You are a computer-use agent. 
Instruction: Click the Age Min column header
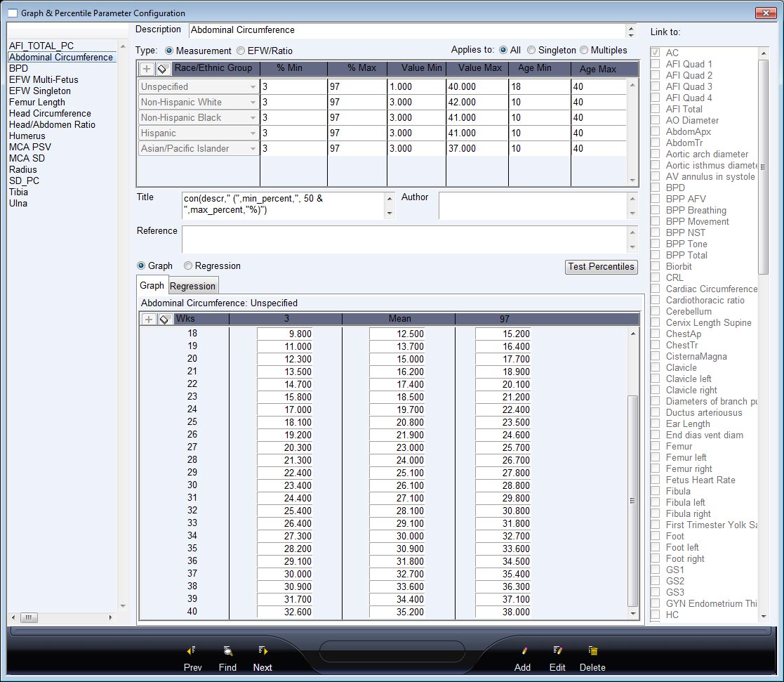[540, 68]
